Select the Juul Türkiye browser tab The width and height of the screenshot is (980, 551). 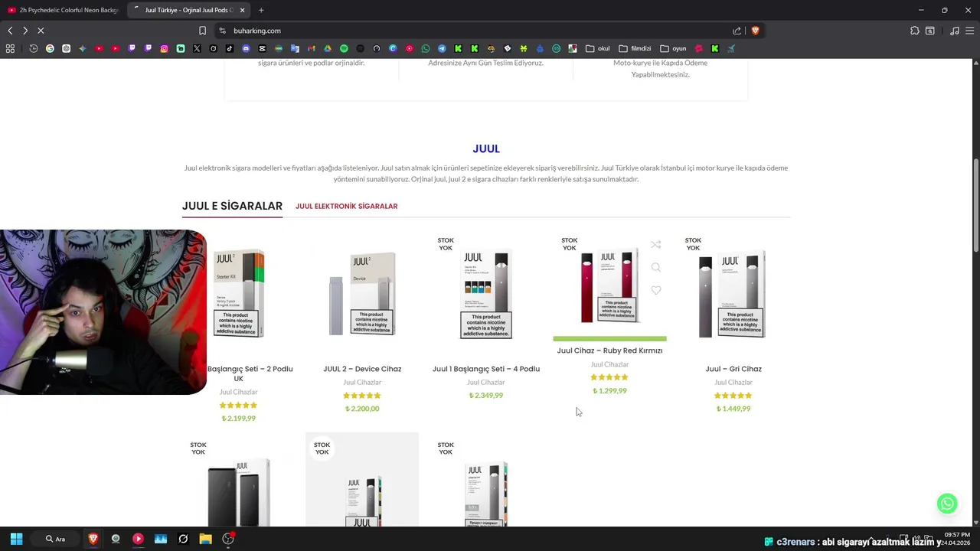pyautogui.click(x=188, y=10)
